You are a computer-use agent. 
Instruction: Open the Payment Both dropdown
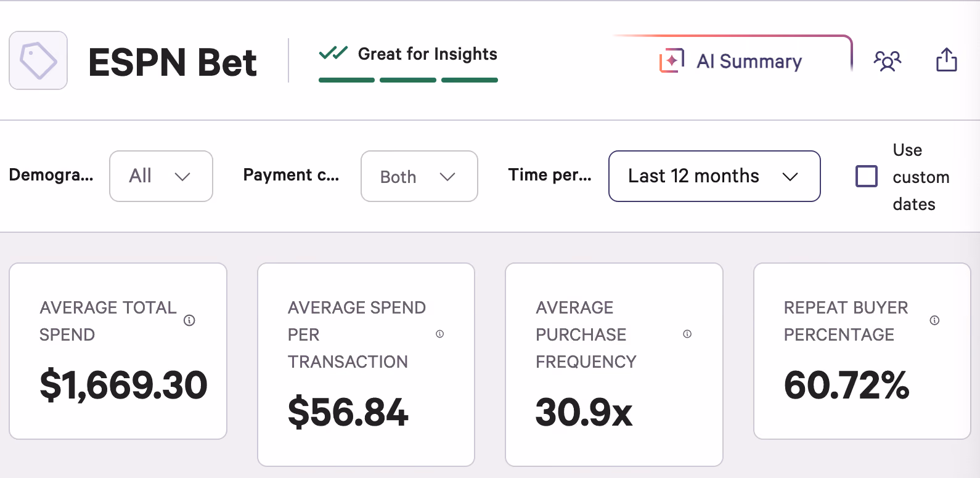click(419, 176)
